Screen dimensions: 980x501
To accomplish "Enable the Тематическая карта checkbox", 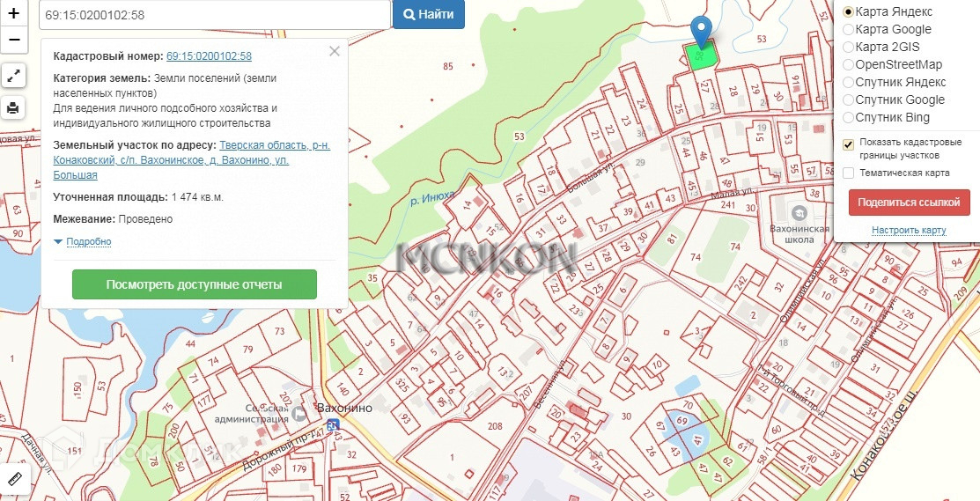I will coord(848,173).
